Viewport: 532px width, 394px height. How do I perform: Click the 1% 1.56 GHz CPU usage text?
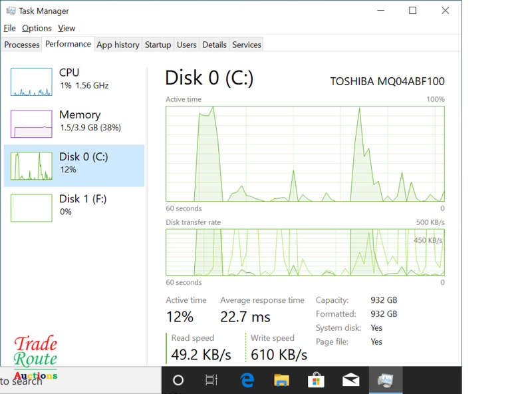[x=84, y=86]
